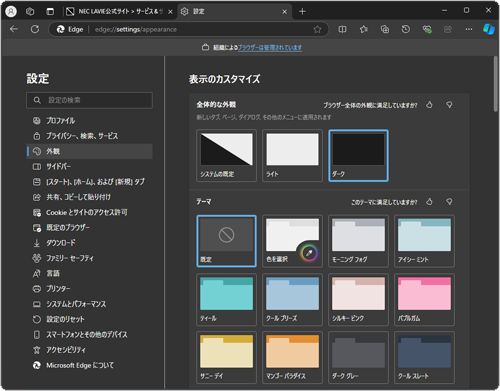500x391 pixels.
Task: Click the Share icon in toolbar
Action: pos(448,29)
